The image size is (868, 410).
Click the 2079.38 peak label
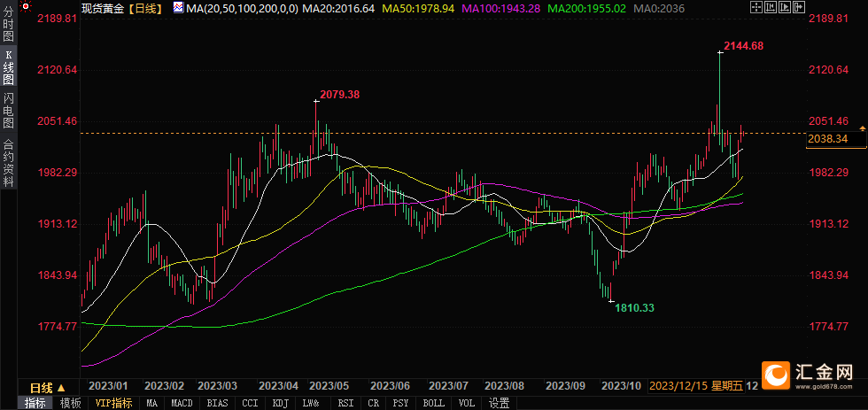tap(340, 95)
